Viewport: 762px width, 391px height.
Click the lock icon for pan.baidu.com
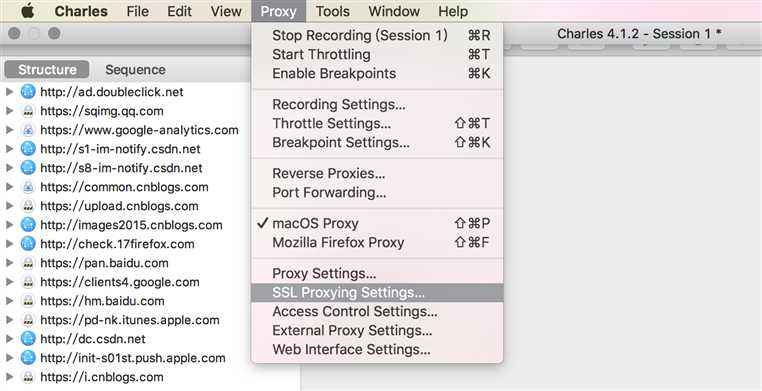click(28, 263)
